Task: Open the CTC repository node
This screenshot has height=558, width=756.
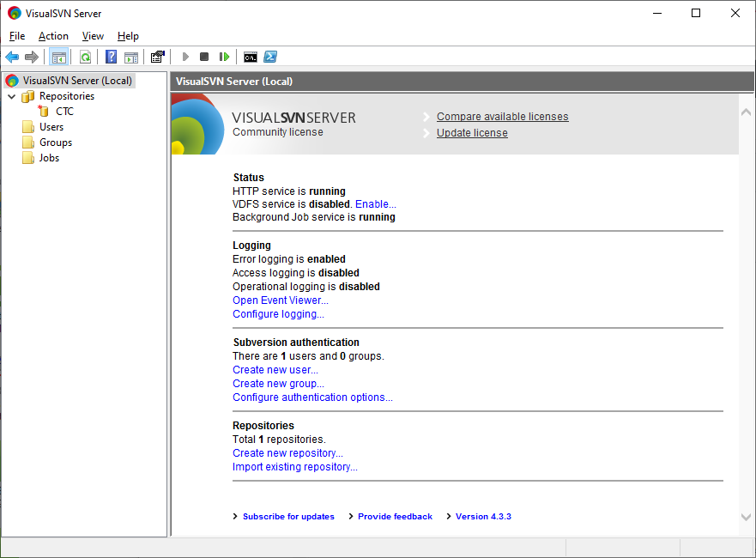Action: [64, 112]
